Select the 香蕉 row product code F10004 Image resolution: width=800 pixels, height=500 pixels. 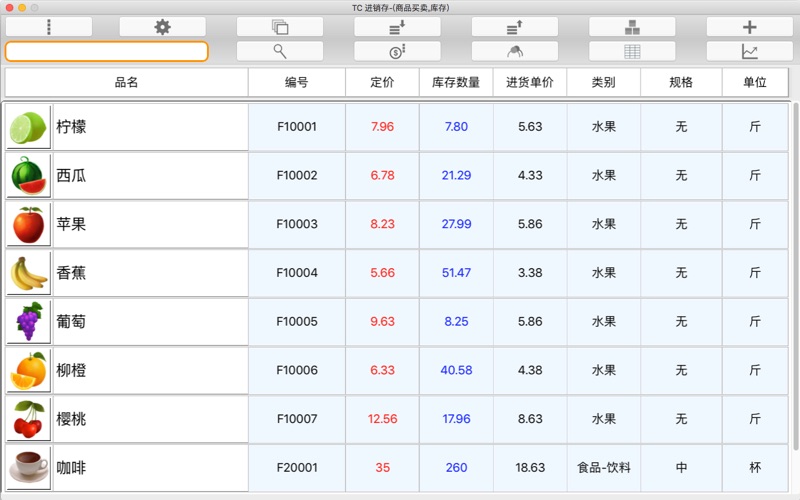[297, 273]
